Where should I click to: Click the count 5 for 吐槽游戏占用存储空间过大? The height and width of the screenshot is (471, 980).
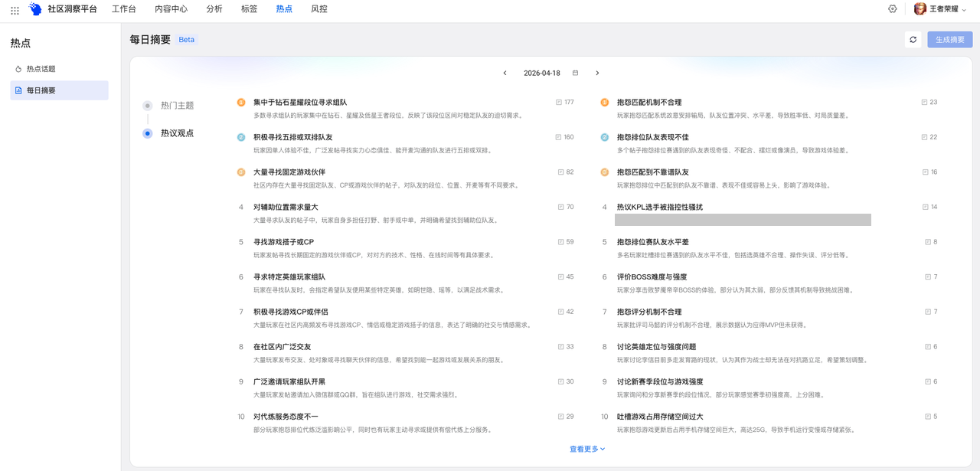pos(935,417)
